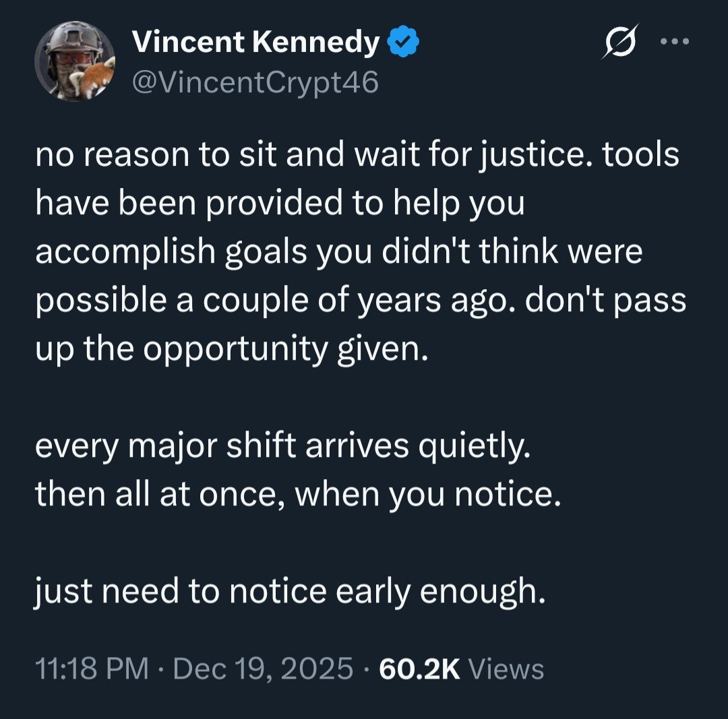Image resolution: width=728 pixels, height=719 pixels.
Task: Open the 60.2K view count analytics
Action: [419, 668]
